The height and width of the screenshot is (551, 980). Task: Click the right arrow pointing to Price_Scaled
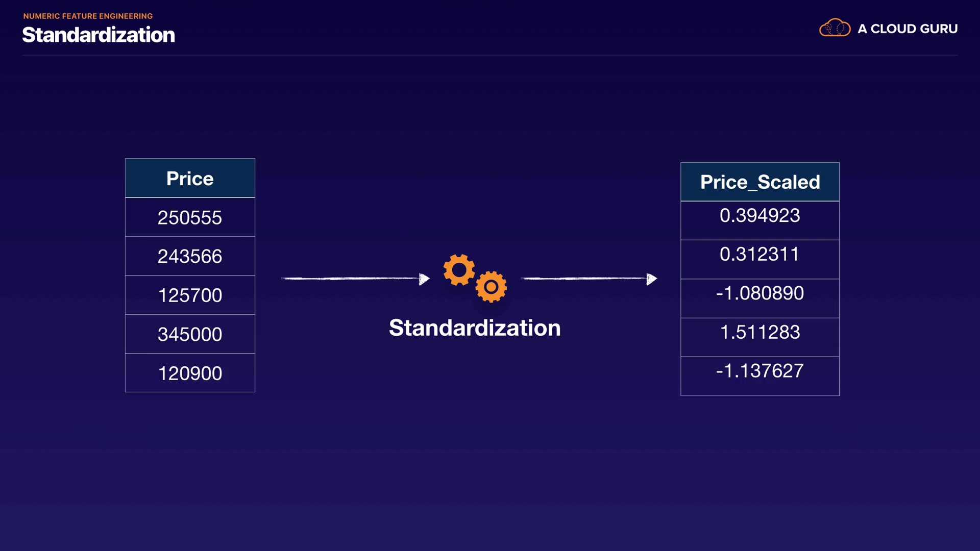point(589,279)
